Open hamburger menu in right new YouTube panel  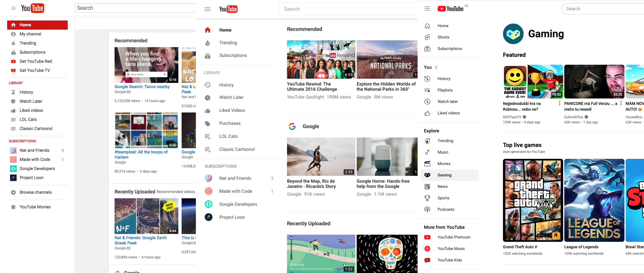pos(427,9)
